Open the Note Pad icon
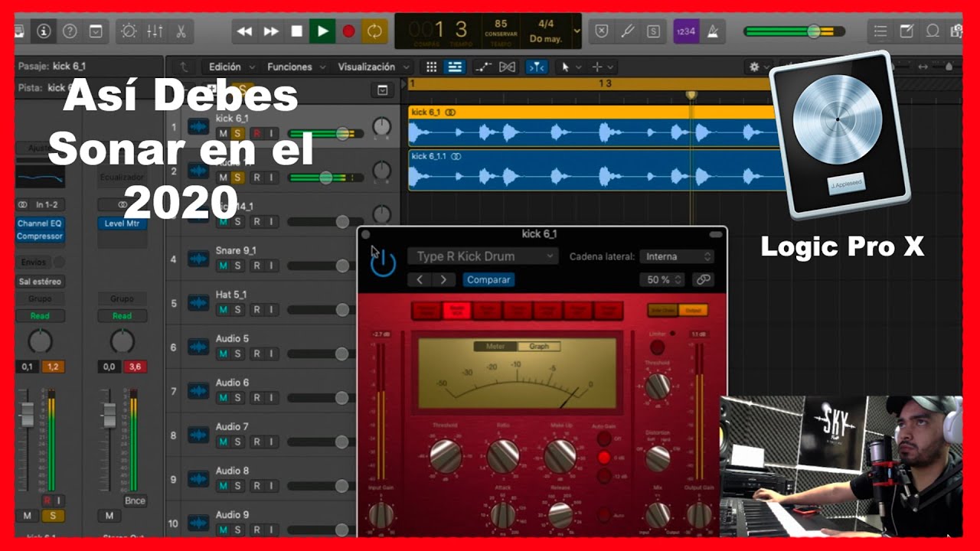 [x=906, y=31]
